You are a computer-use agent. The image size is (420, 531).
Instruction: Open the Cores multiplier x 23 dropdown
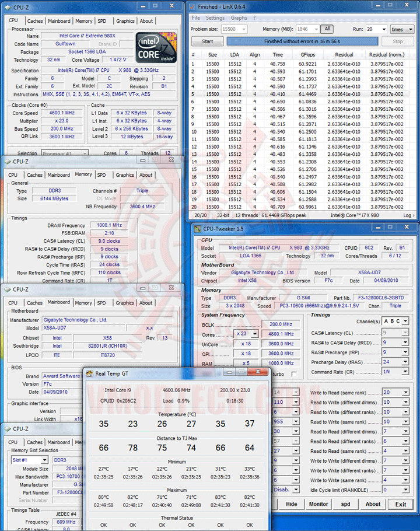(x=254, y=334)
